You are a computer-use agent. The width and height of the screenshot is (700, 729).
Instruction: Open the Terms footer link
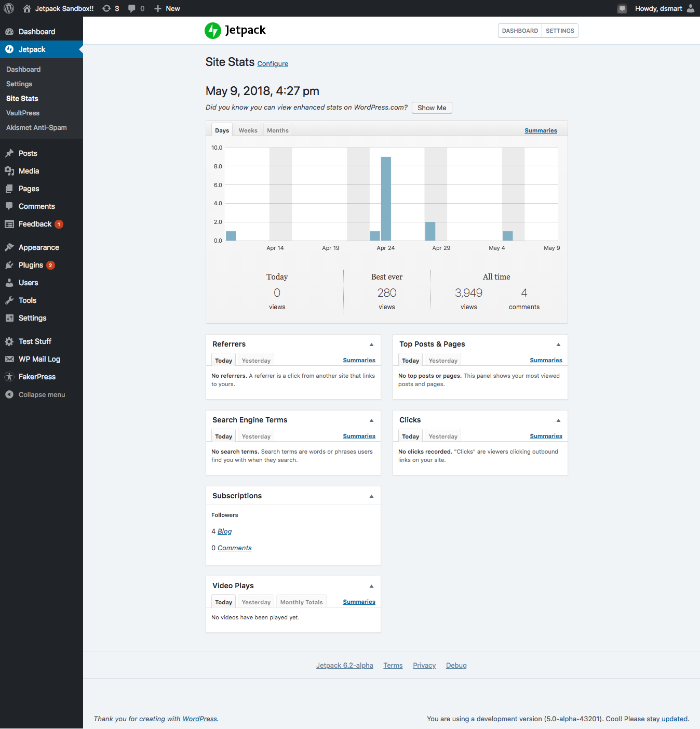click(393, 665)
